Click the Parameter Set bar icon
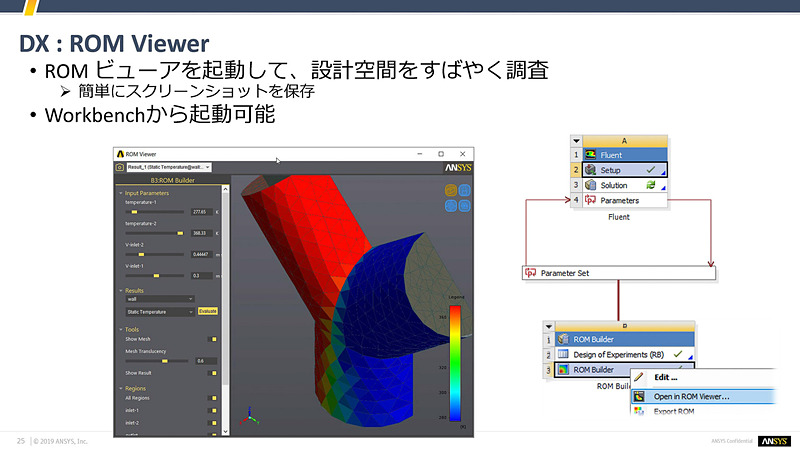This screenshot has height=450, width=800. (531, 273)
